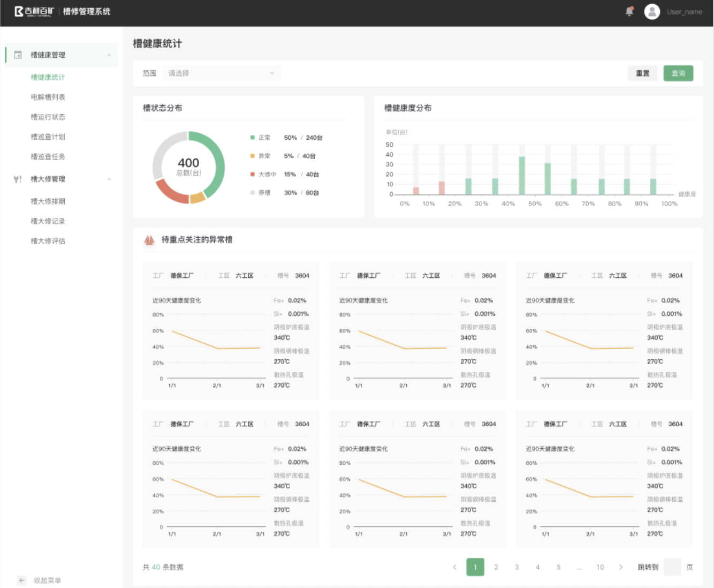Collapse the 槽健康管理 menu section
This screenshot has width=714, height=588.
(x=109, y=55)
